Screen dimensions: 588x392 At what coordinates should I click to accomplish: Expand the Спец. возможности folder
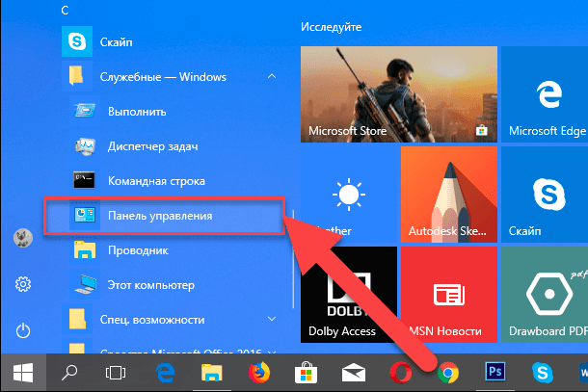[x=272, y=320]
